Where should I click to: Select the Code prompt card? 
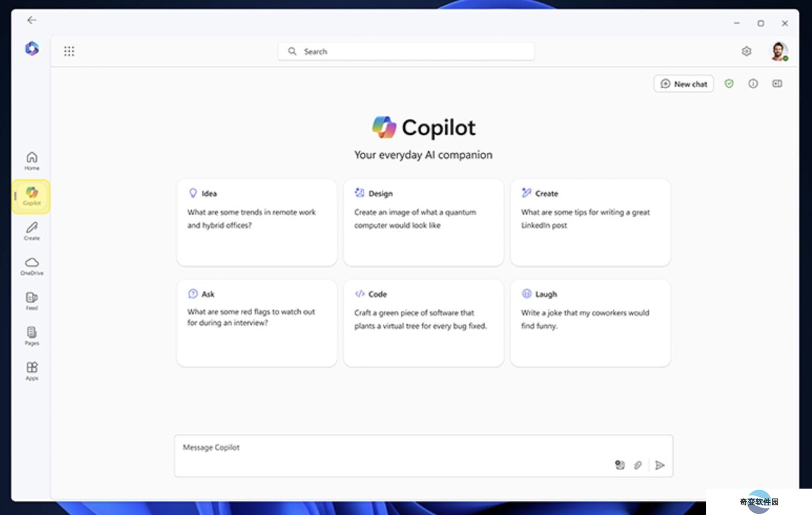tap(423, 323)
